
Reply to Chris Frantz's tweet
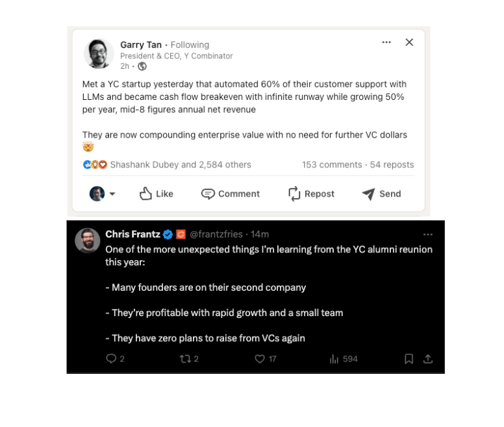[111, 359]
